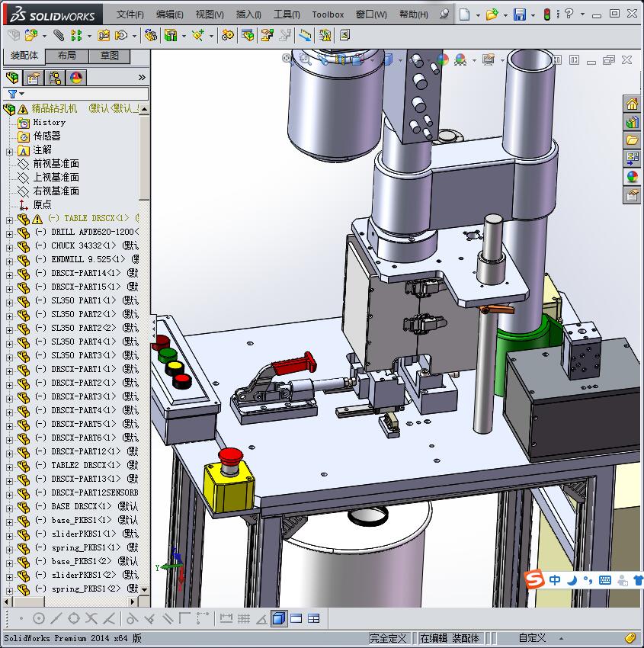Toggle the grid snap icon in bottom toolbar
The image size is (644, 648).
(244, 618)
